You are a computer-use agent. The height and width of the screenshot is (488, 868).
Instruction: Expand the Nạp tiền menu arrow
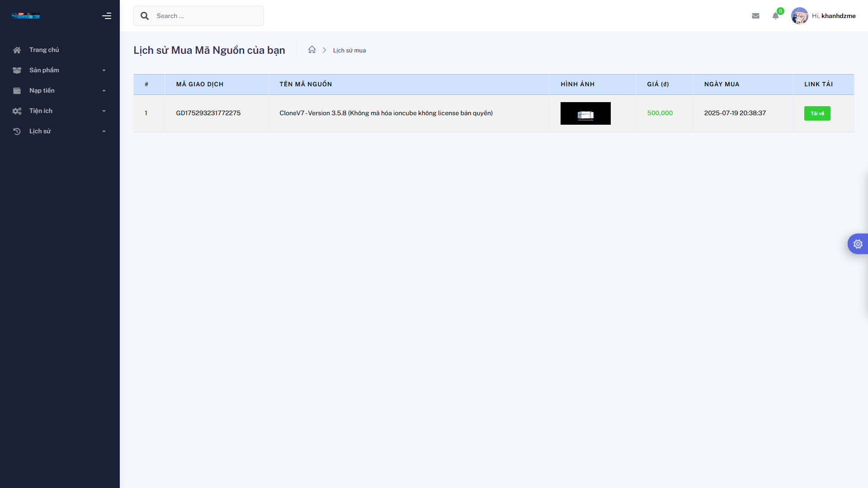104,91
